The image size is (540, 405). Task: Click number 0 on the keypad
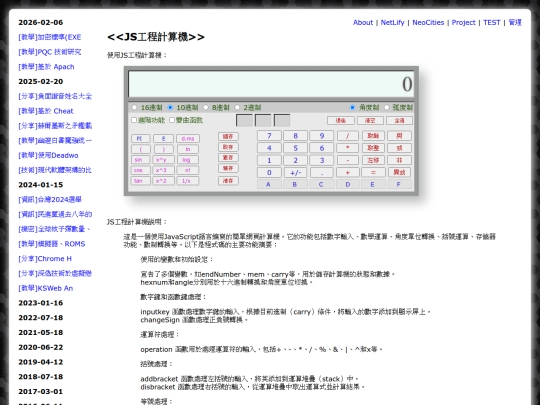(269, 173)
